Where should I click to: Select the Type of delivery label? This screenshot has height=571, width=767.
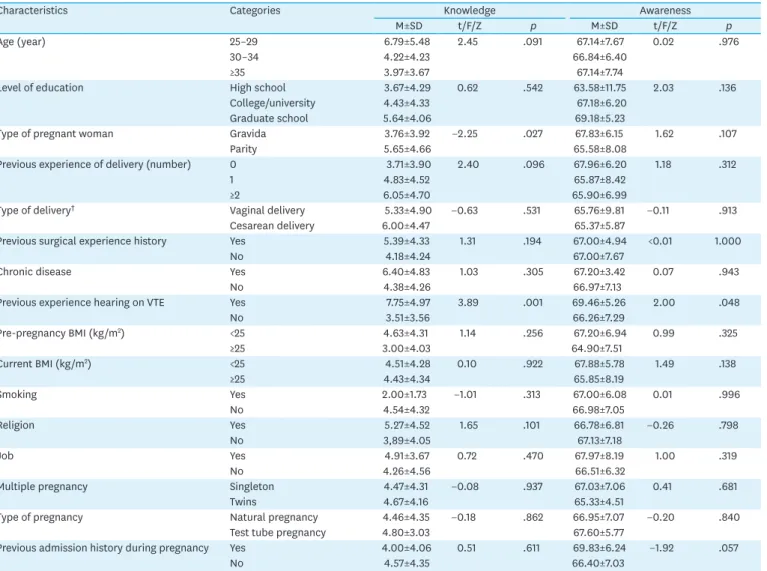(x=37, y=210)
